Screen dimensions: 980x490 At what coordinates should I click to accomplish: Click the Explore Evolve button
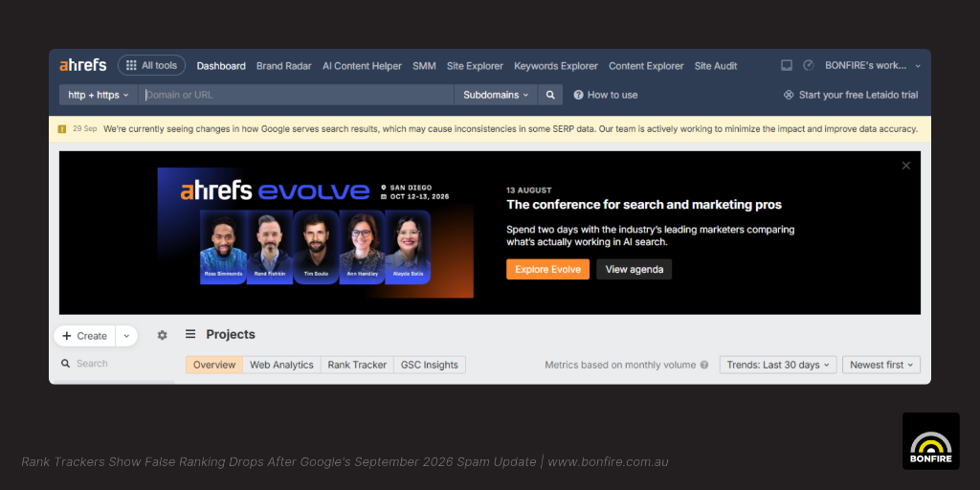coord(547,269)
